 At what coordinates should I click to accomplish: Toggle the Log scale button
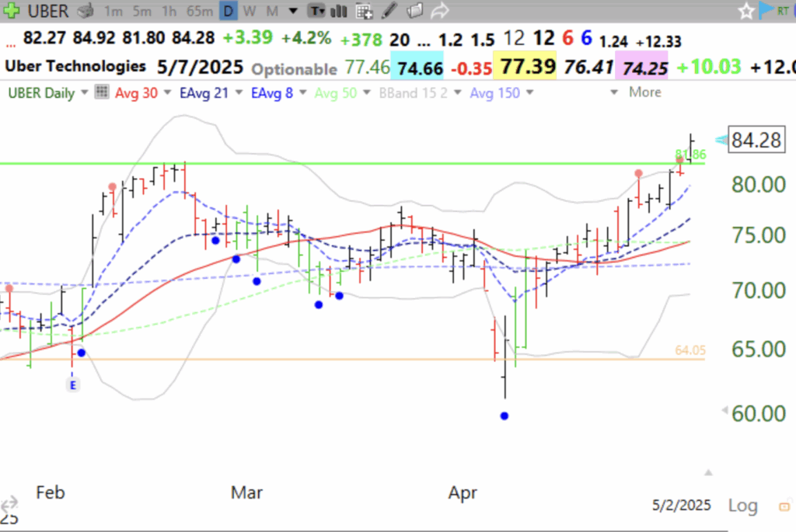742,505
